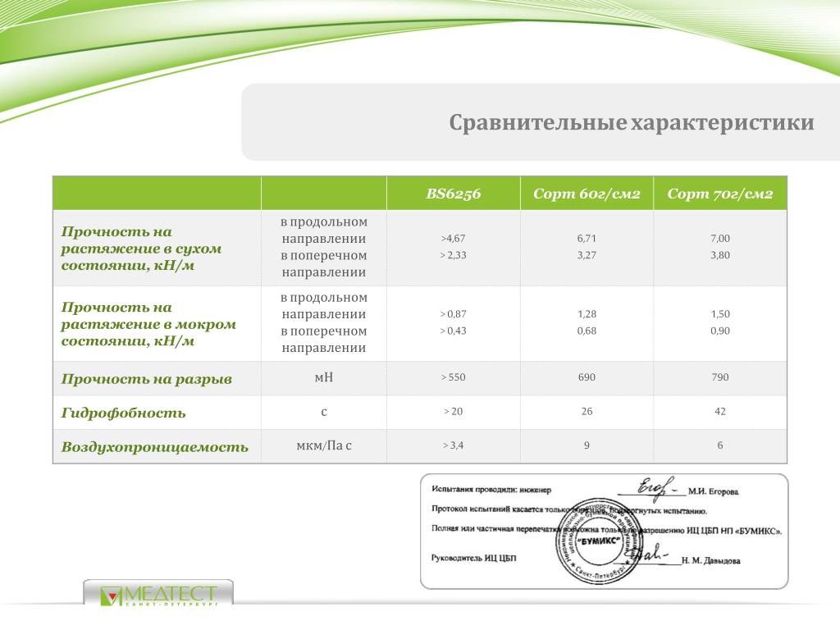Click row label 'Прочность на растяжение в сухом состоянии'
This screenshot has height=630, width=840.
[141, 249]
